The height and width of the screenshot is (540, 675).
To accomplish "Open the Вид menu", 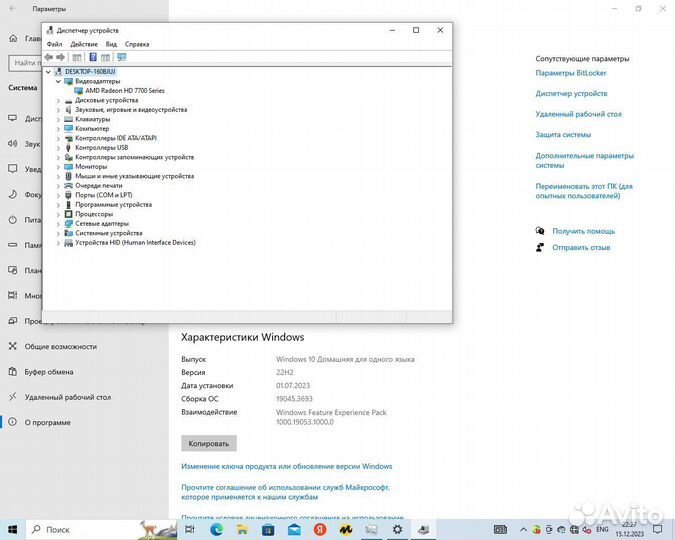I will [111, 44].
